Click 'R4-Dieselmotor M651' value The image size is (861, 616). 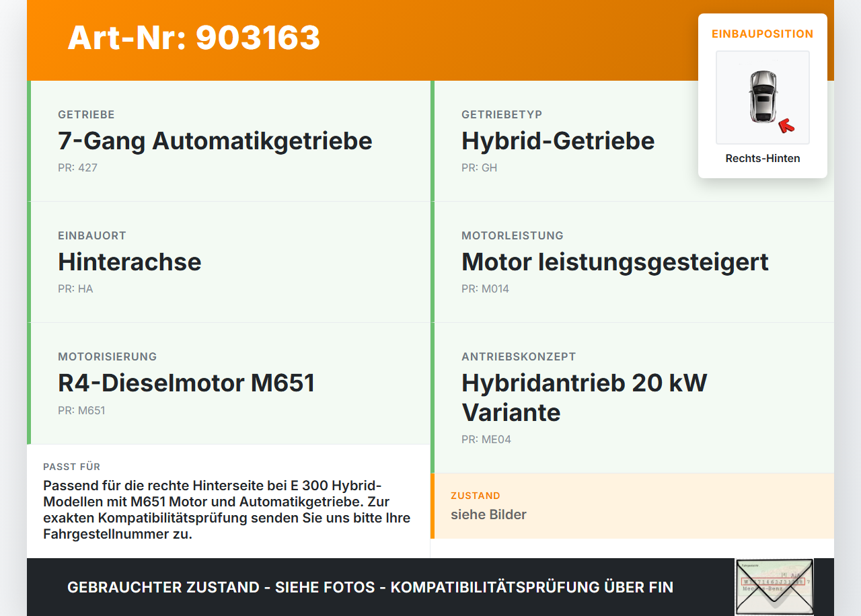[x=186, y=383]
